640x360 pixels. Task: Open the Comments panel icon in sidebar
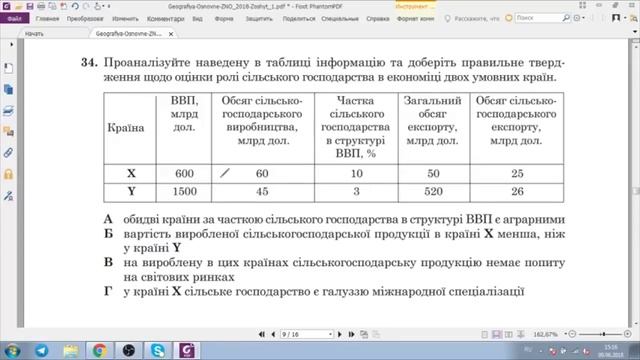(8, 131)
